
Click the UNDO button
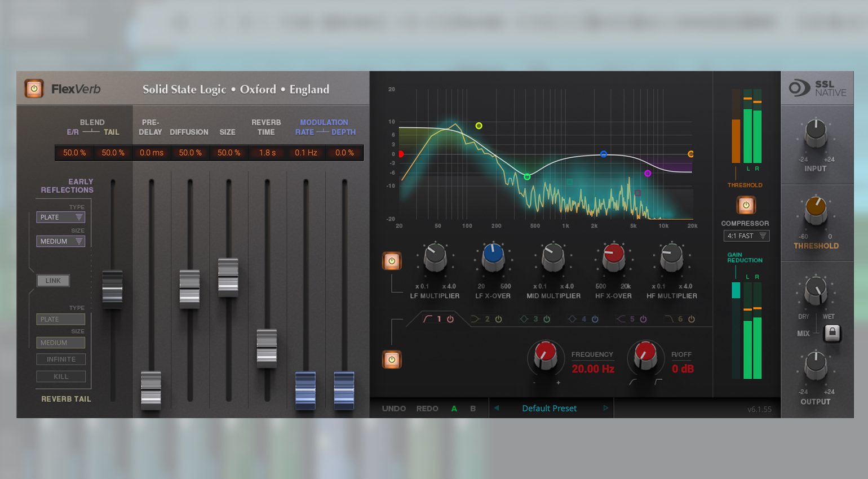[394, 409]
